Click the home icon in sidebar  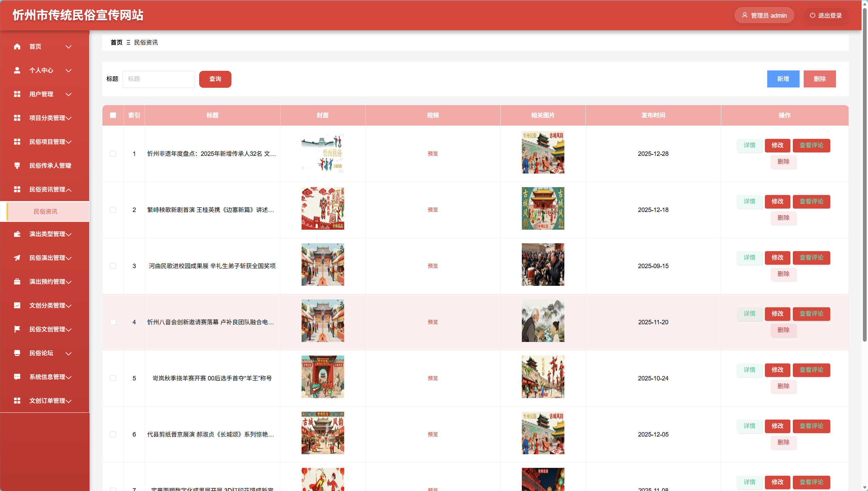[x=17, y=47]
